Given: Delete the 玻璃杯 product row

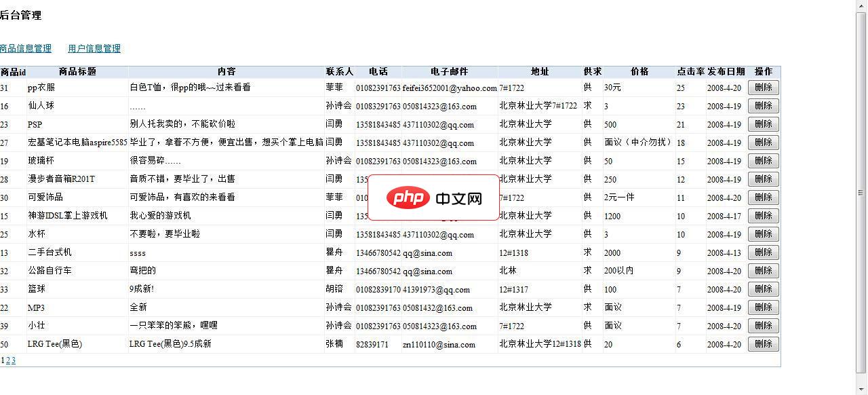Looking at the screenshot, I should 763,161.
